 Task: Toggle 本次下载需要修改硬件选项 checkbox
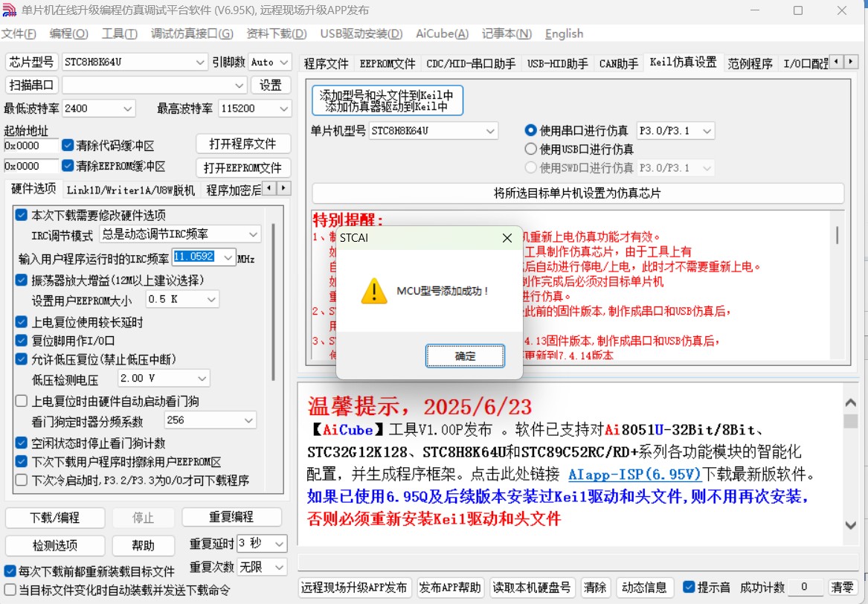tap(21, 215)
